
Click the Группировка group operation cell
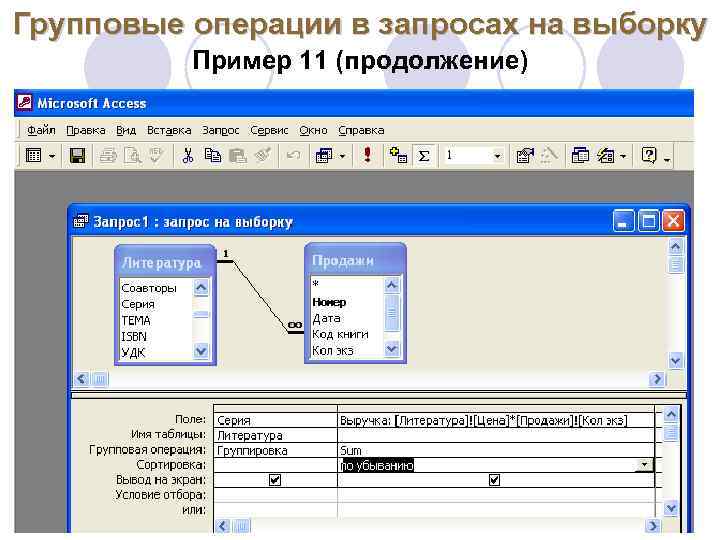pyautogui.click(x=276, y=450)
